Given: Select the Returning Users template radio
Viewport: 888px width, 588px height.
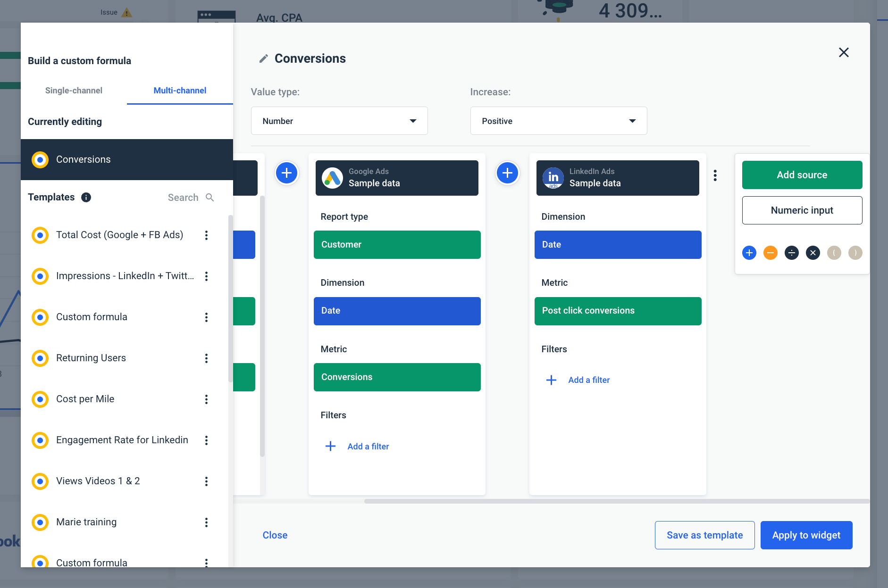Looking at the screenshot, I should coord(40,358).
